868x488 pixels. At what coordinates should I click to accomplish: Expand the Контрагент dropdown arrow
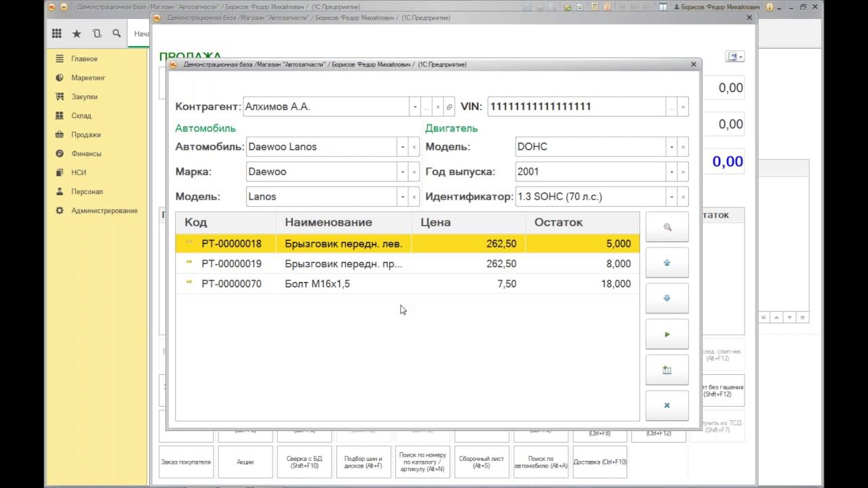[x=414, y=107]
